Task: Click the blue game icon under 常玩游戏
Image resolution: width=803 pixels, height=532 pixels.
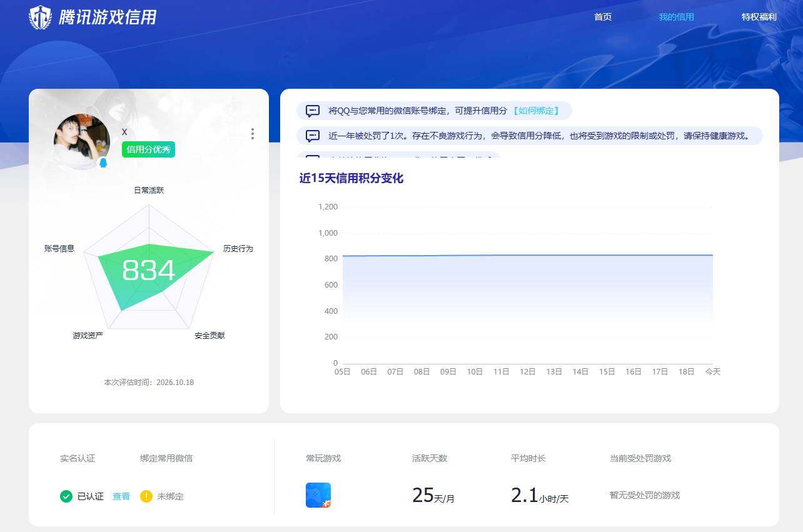Action: pos(318,495)
